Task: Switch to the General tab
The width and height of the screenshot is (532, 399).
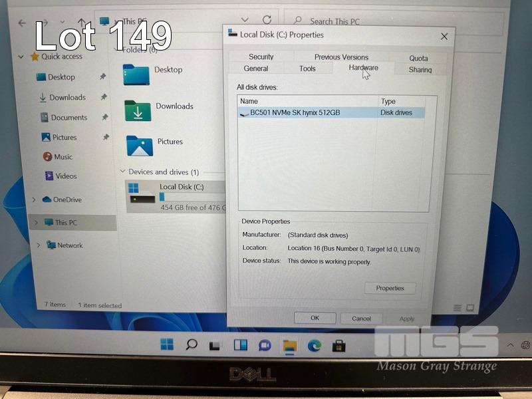Action: coord(256,68)
